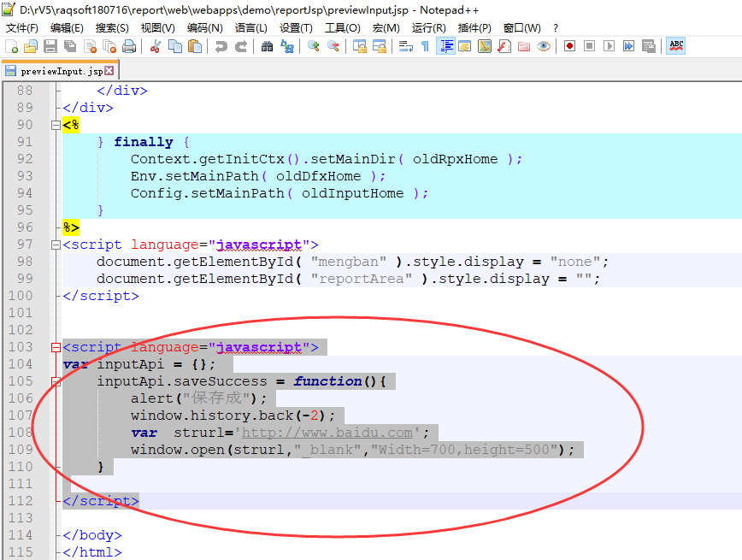
Task: Toggle the ABC spell check button
Action: pos(676,46)
